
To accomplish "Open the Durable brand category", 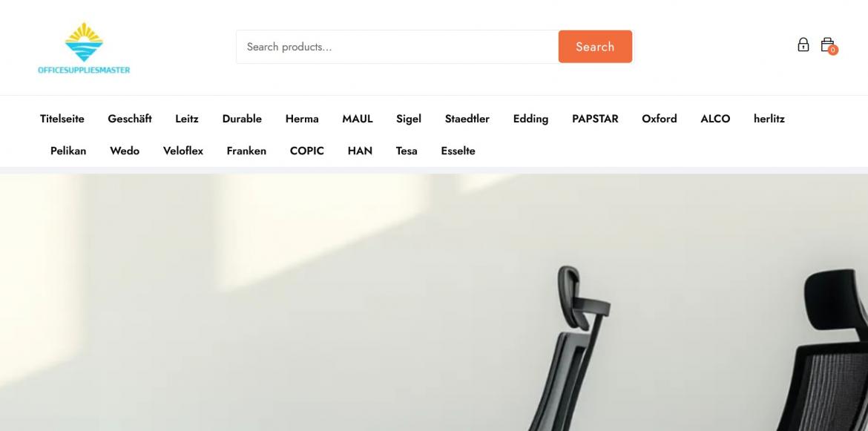I will 242,119.
